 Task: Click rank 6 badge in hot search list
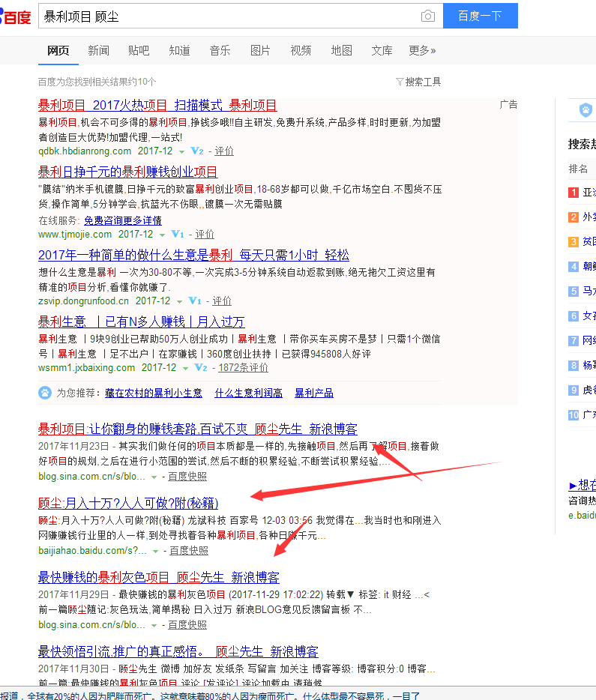click(x=574, y=316)
